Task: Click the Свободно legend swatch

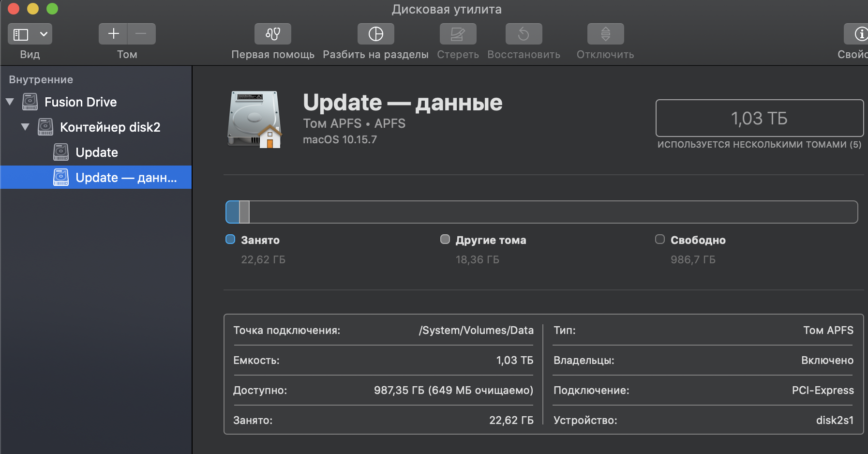Action: click(x=660, y=239)
